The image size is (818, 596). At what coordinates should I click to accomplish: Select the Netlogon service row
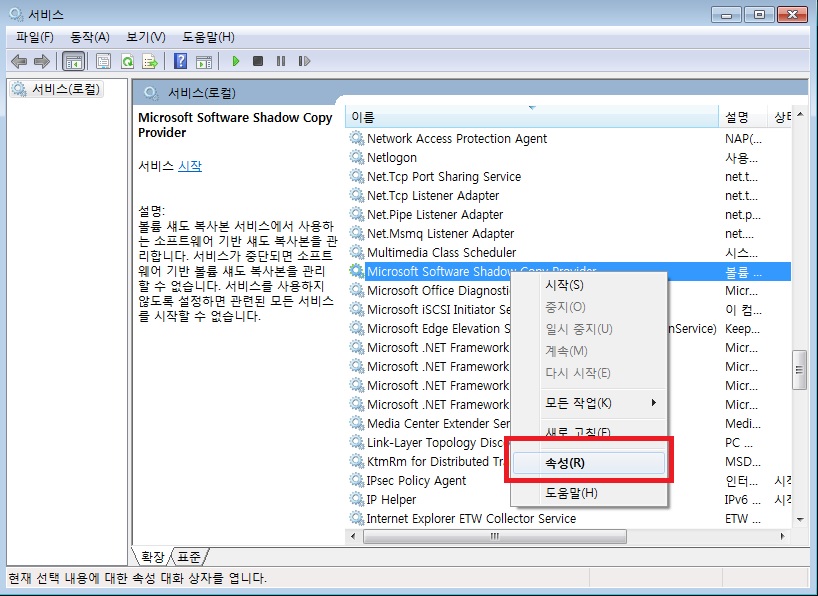click(570, 157)
